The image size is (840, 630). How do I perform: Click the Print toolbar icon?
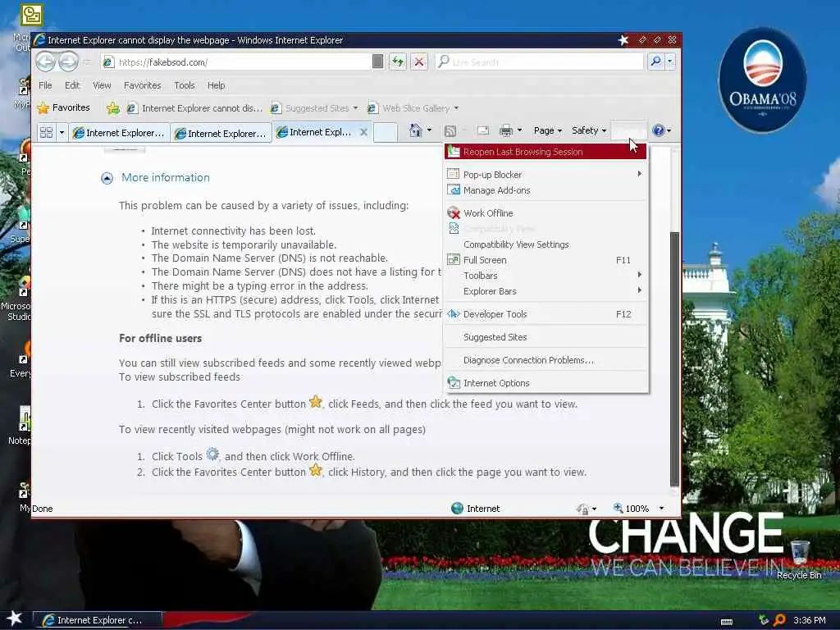505,130
